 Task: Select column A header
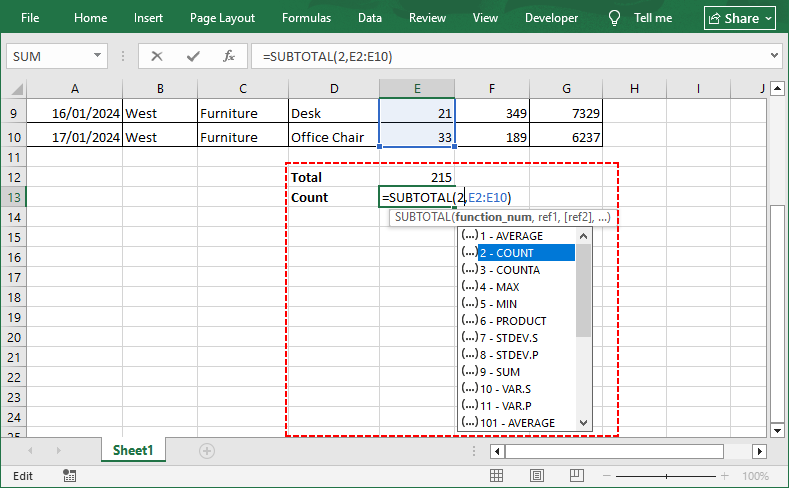(x=74, y=89)
